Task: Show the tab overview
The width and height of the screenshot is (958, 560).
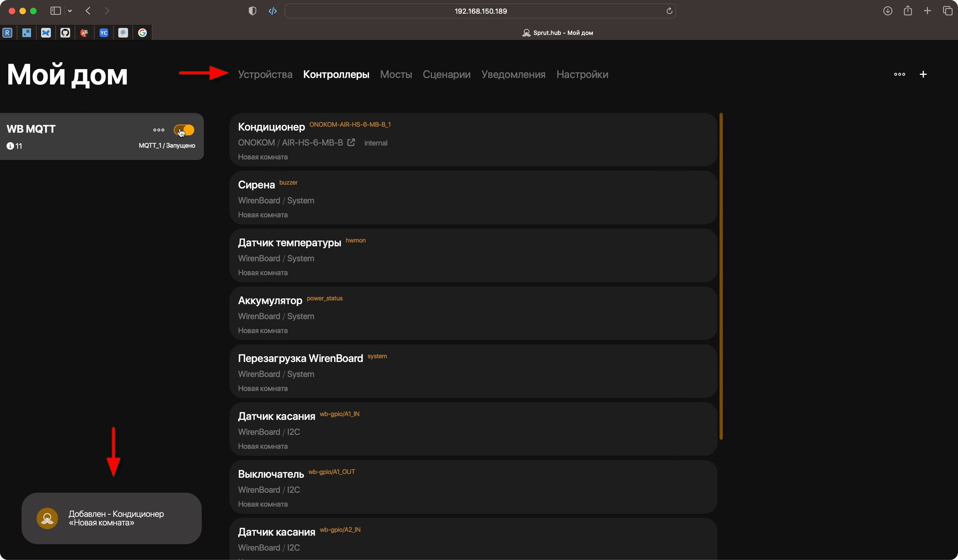Action: coord(948,11)
